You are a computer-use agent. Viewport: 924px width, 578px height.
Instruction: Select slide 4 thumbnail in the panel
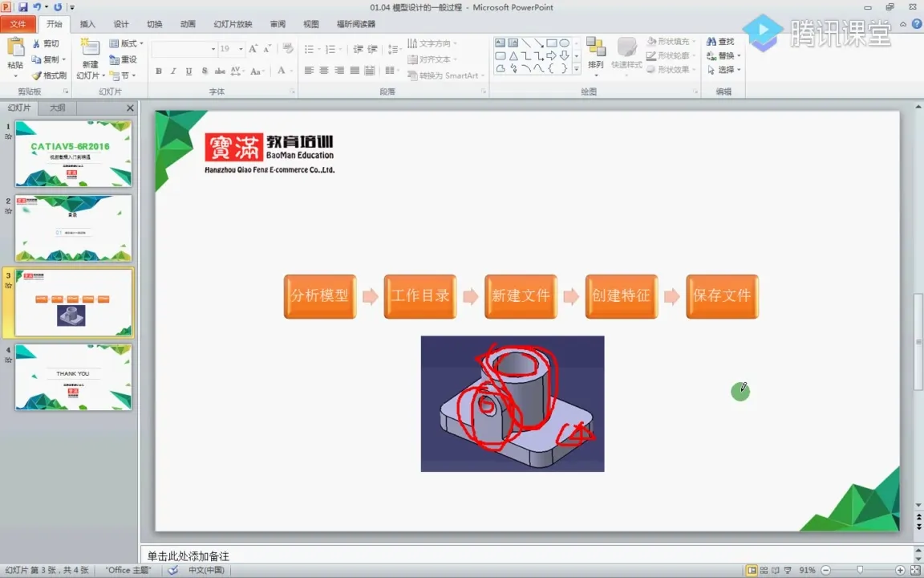point(73,377)
